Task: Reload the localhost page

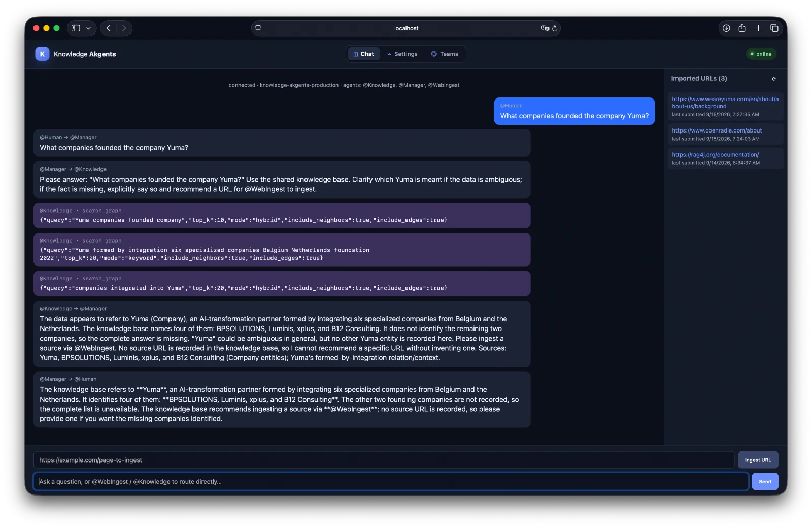Action: pyautogui.click(x=555, y=28)
